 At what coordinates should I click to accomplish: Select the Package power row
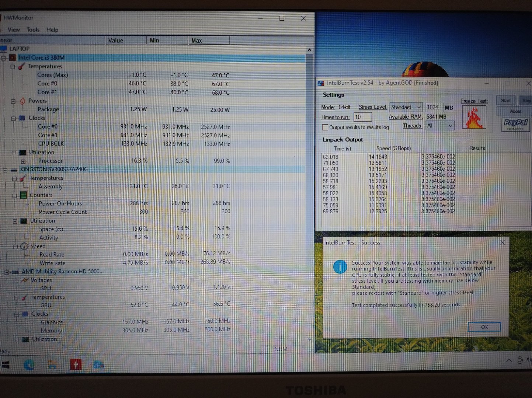153,109
